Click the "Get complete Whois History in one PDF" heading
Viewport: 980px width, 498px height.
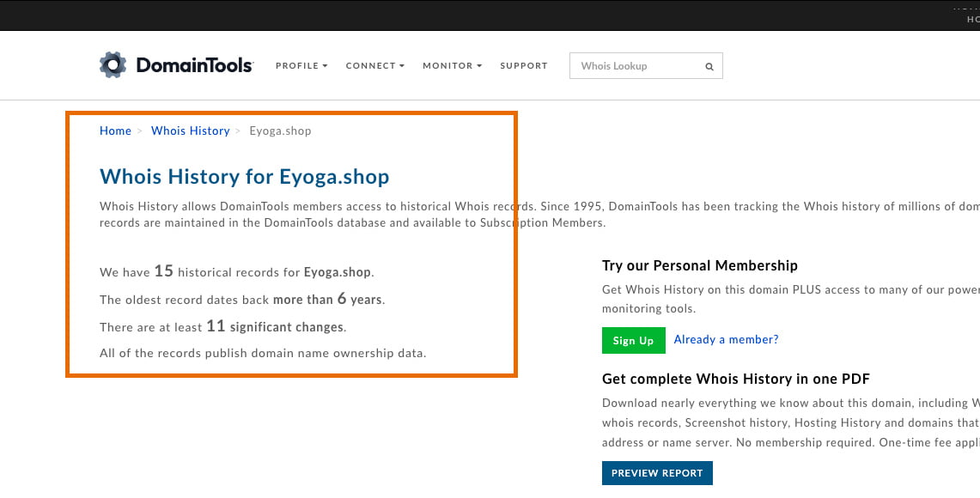(x=735, y=379)
